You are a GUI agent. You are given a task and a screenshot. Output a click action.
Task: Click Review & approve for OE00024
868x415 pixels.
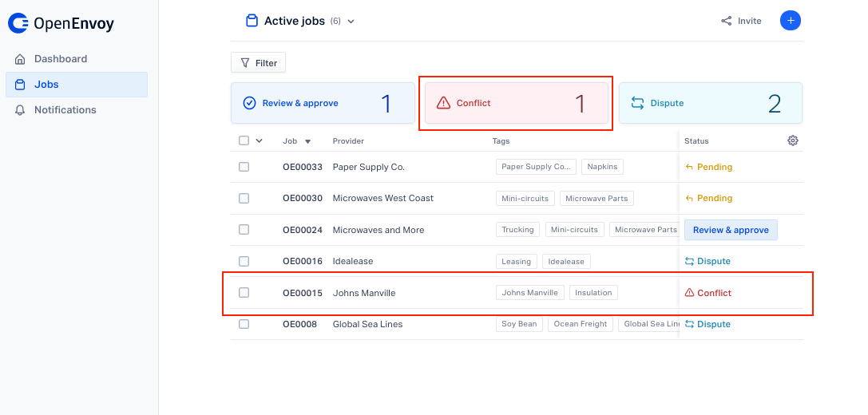(731, 230)
